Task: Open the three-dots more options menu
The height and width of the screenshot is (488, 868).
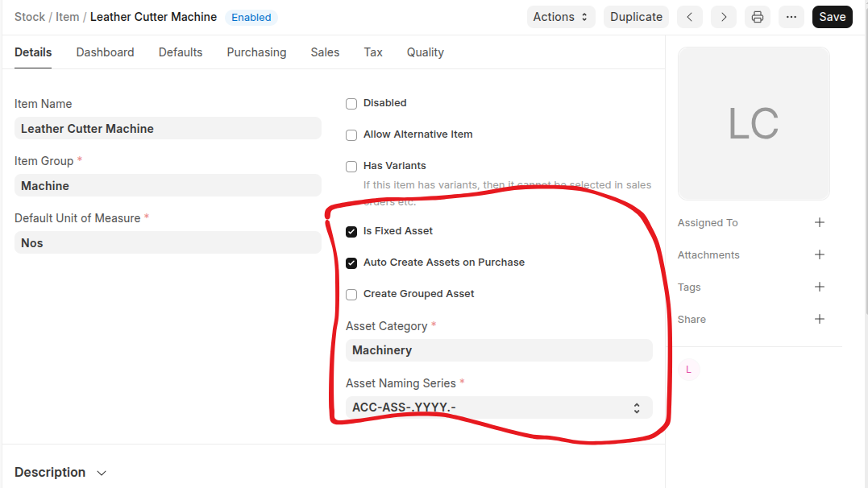Action: 791,17
